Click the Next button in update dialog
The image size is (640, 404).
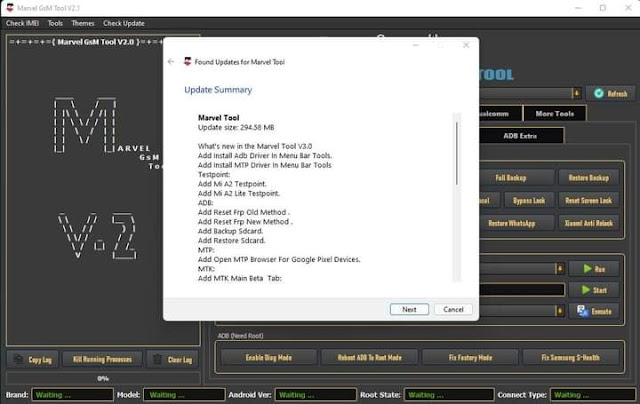409,309
